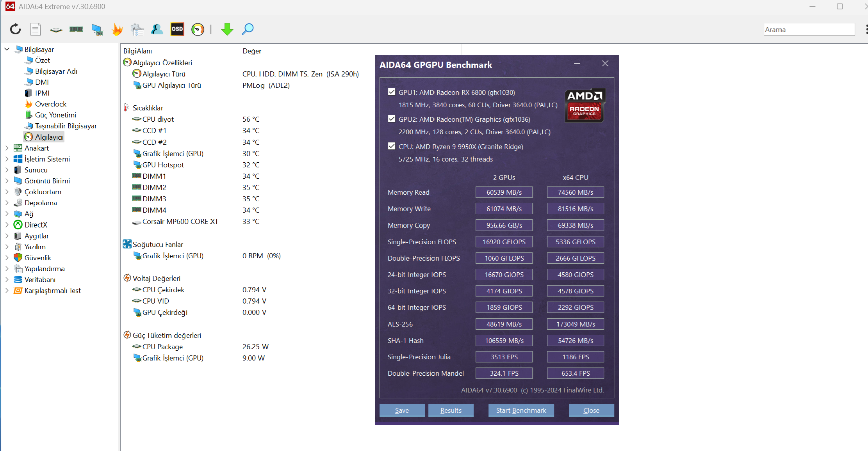The image size is (868, 451).
Task: Click the notepad settings toolbar icon
Action: coord(137,29)
